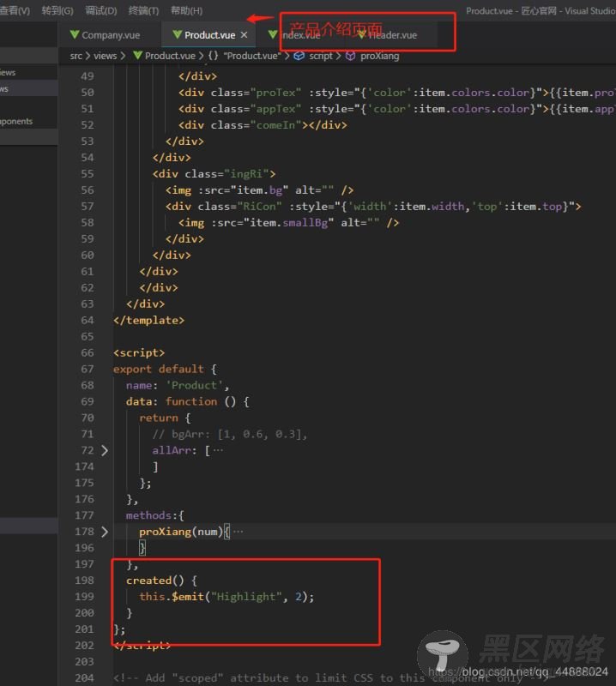Click the folded ellipsis after allArr: [
The width and height of the screenshot is (616, 686).
tap(218, 450)
